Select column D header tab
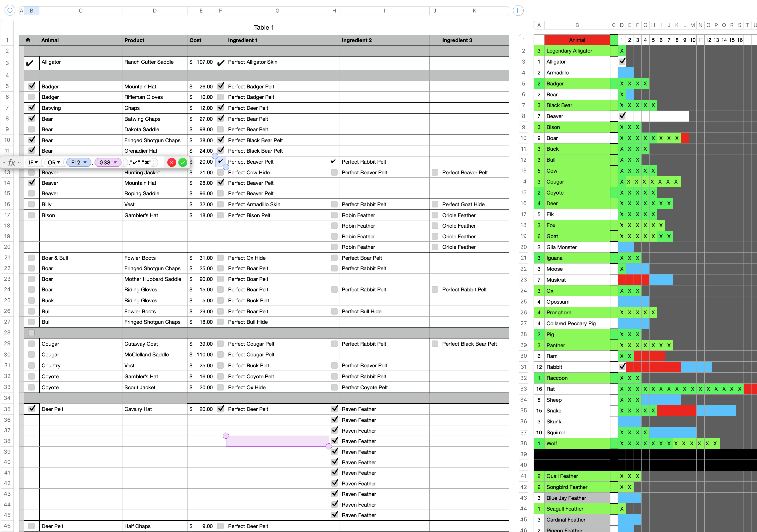This screenshot has height=532, width=757. coord(155,10)
